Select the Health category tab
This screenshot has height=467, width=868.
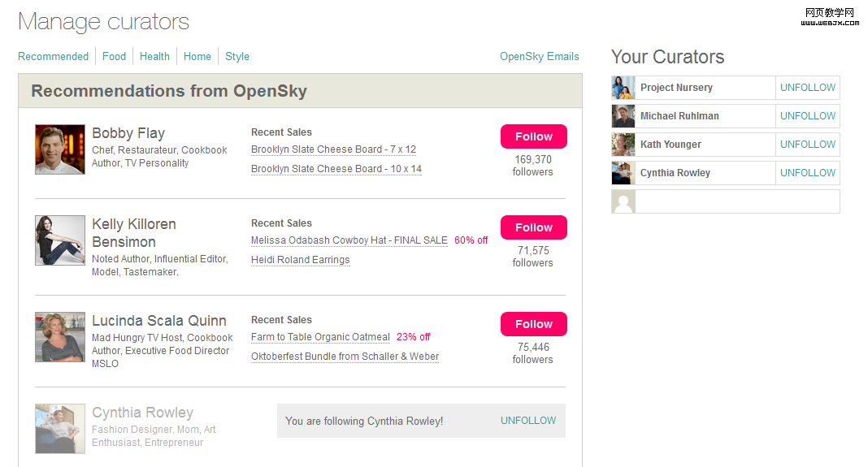154,56
